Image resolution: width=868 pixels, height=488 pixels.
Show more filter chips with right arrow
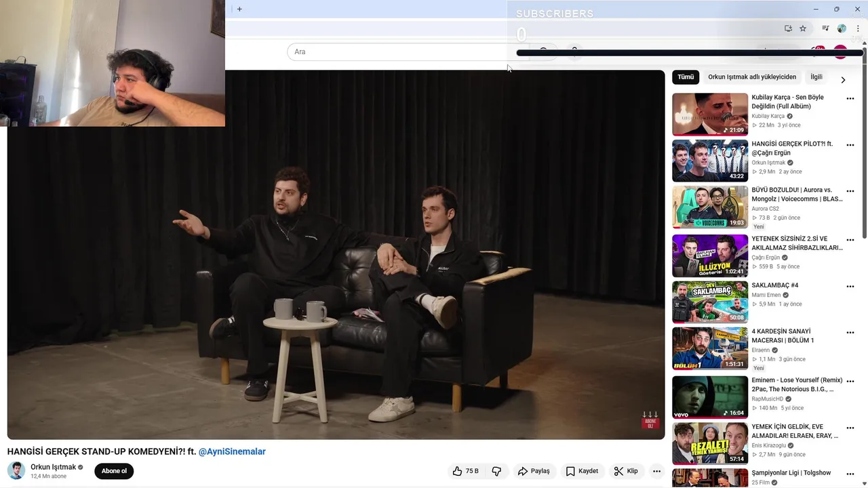843,80
